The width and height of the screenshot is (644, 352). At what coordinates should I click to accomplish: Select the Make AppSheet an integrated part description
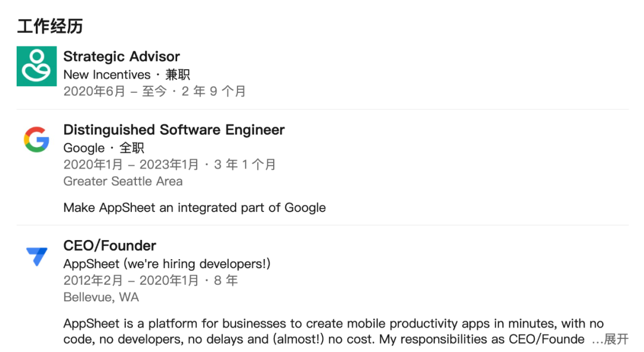coord(194,208)
